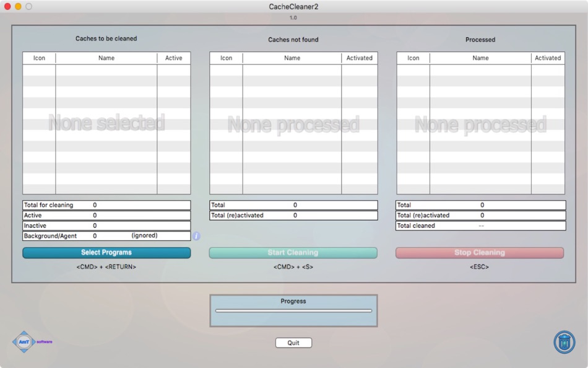Click Active column header

tap(174, 58)
